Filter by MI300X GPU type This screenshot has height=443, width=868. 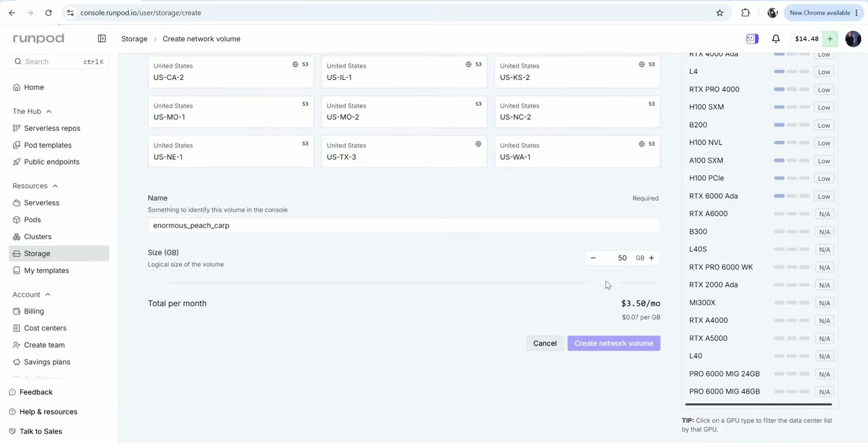(760, 303)
